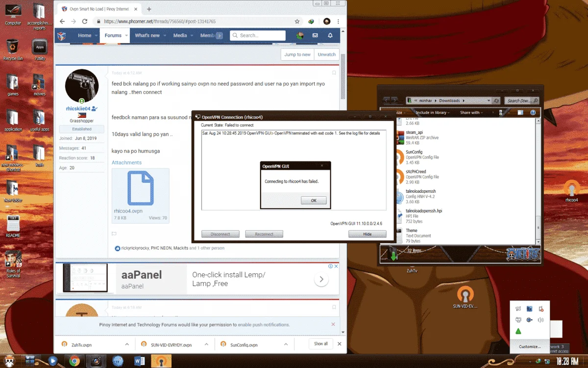588x368 pixels.
Task: Open the Explorer help icon
Action: 534,112
